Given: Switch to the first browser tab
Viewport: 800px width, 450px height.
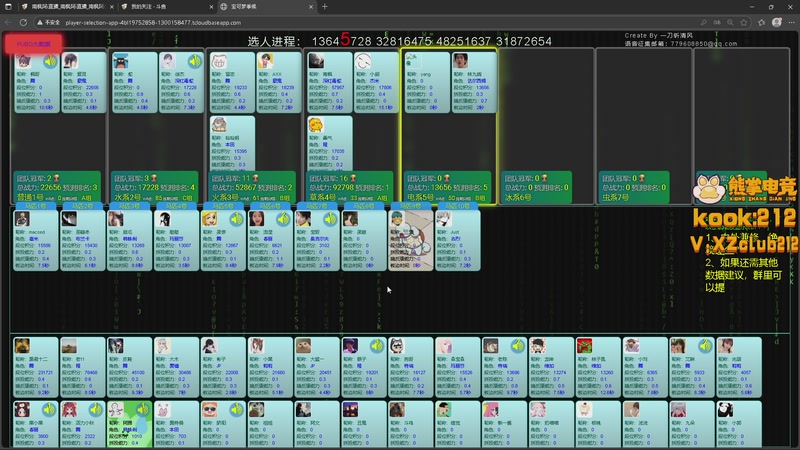Looking at the screenshot, I should click(66, 7).
